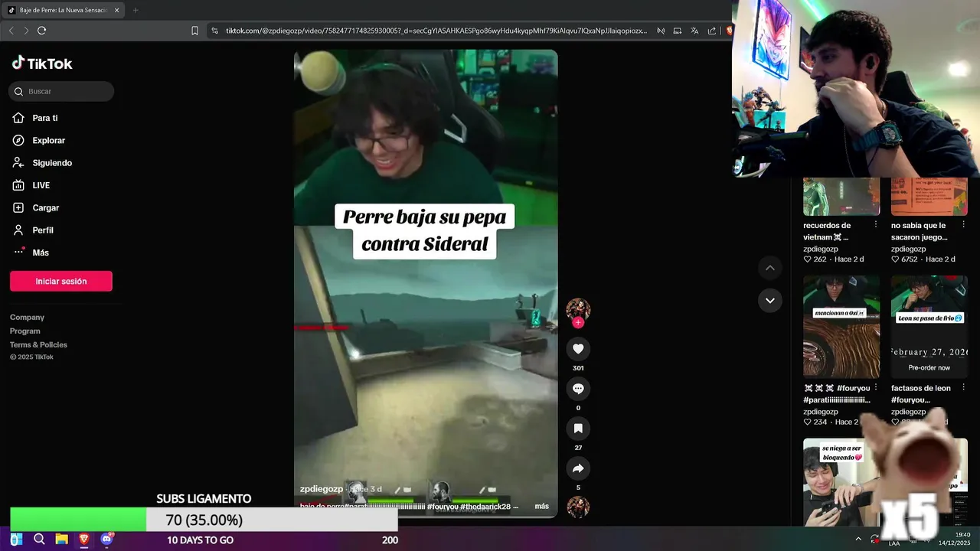980x551 pixels.
Task: Open the translate page icon
Action: tap(694, 31)
